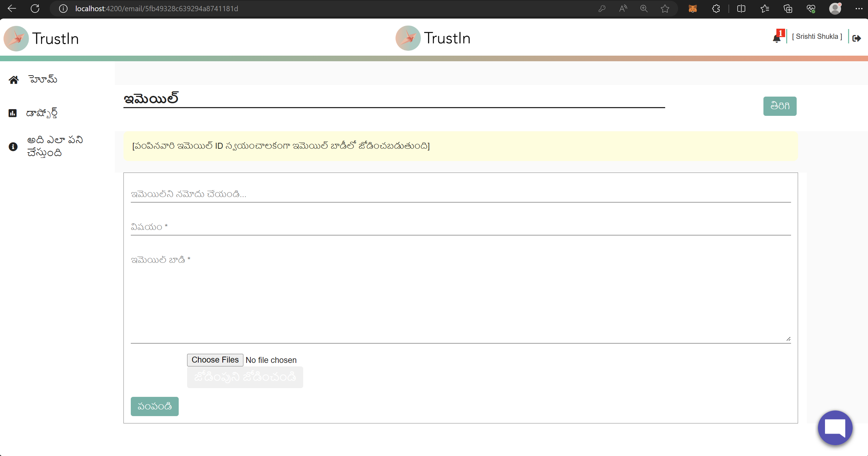Click the split screen browser icon
Image resolution: width=868 pixels, height=456 pixels.
coord(741,8)
